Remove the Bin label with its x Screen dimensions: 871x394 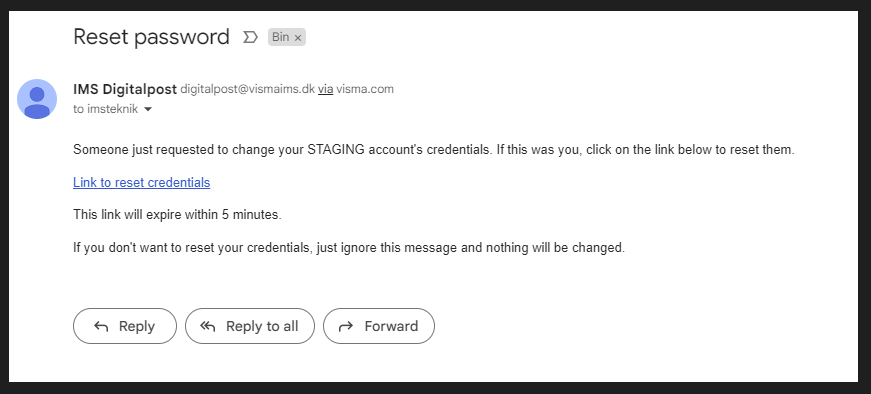298,38
